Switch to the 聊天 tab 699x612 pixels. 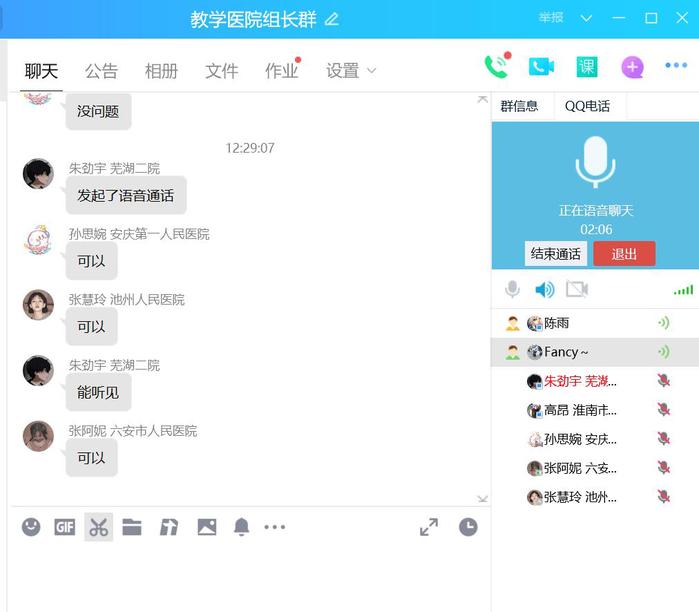(41, 71)
